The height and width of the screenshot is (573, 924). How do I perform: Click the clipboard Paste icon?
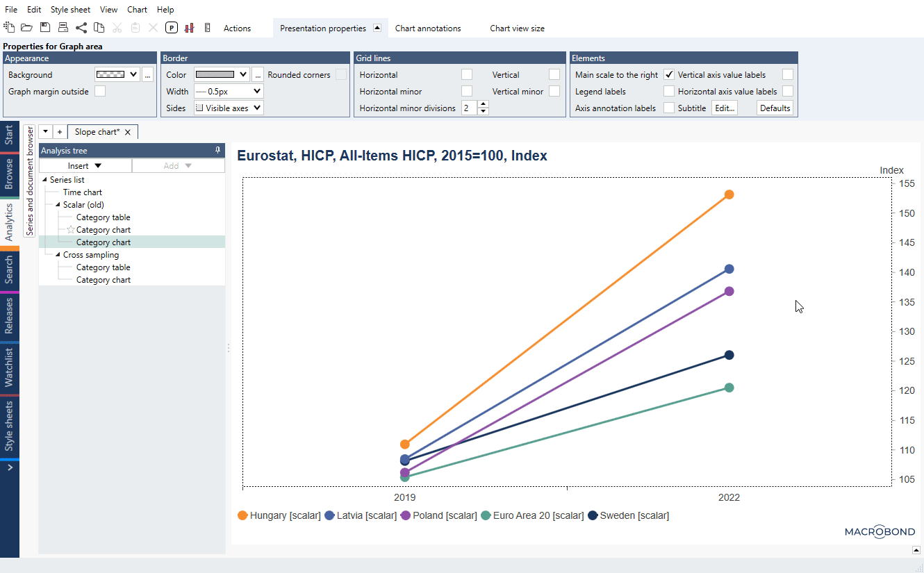135,28
